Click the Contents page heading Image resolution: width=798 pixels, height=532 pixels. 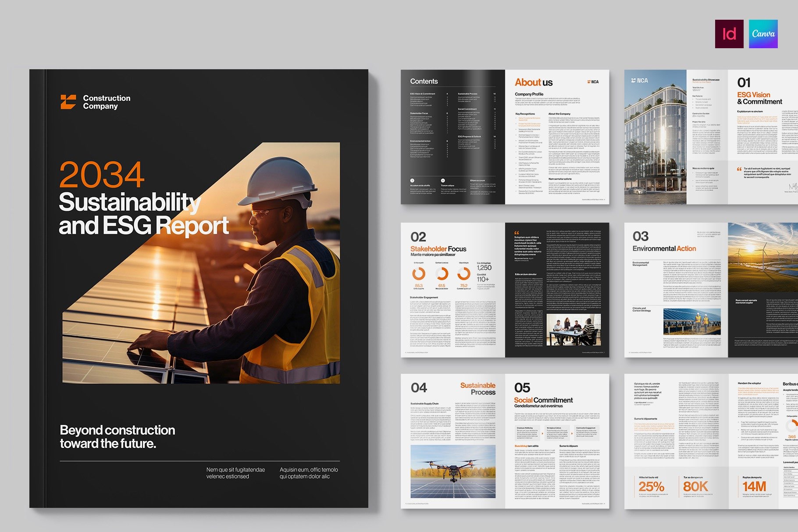pos(424,82)
